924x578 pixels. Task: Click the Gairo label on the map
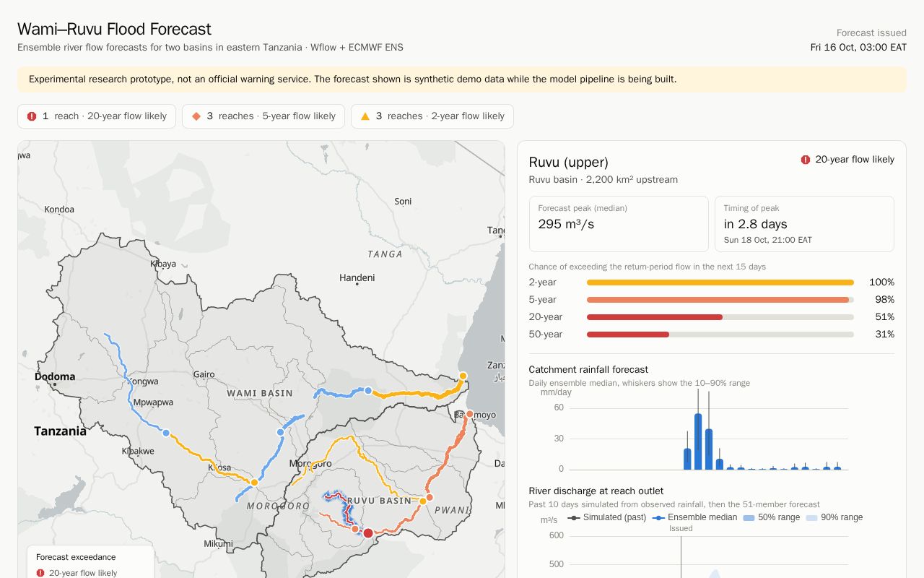click(204, 374)
